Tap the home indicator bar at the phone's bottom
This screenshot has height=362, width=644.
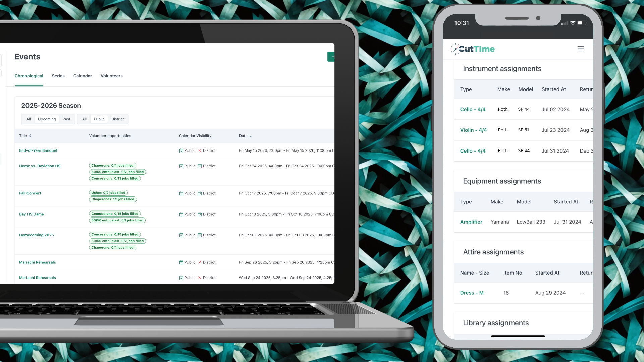pos(518,336)
